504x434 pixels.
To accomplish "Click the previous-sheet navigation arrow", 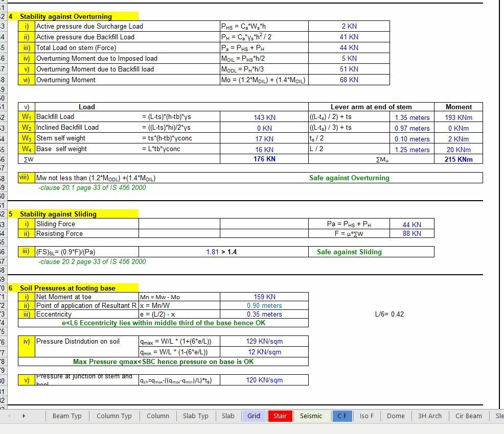I will 9,416.
